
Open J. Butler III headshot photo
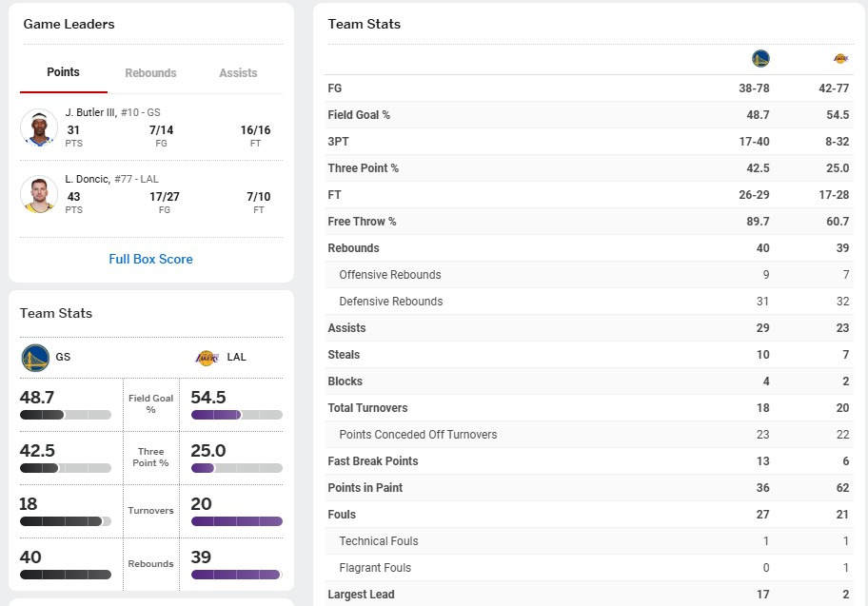(x=39, y=127)
